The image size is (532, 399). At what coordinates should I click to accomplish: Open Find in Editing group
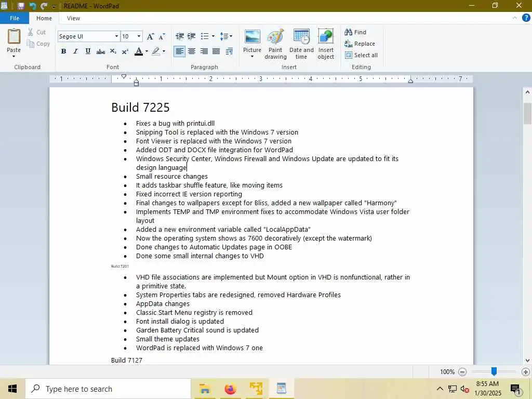click(355, 32)
